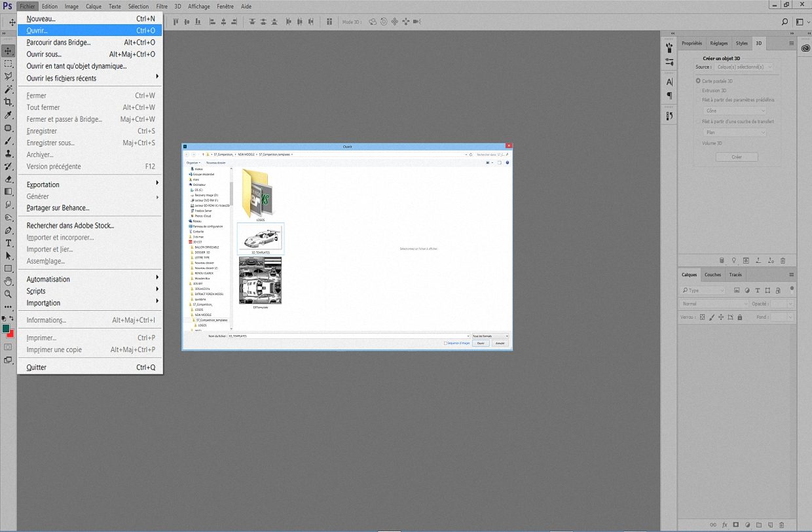Choose Parcourir dans Bridge...
Image resolution: width=812 pixels, height=532 pixels.
pos(90,43)
